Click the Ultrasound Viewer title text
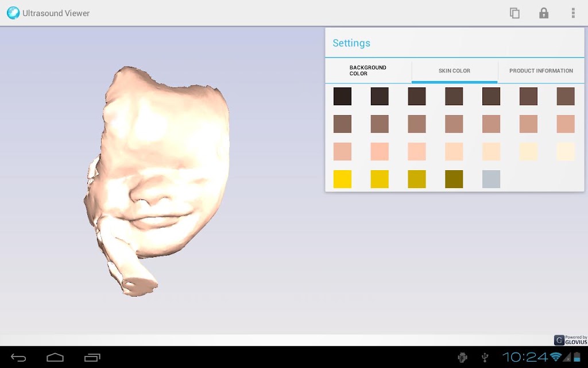The image size is (588, 368). [x=56, y=13]
